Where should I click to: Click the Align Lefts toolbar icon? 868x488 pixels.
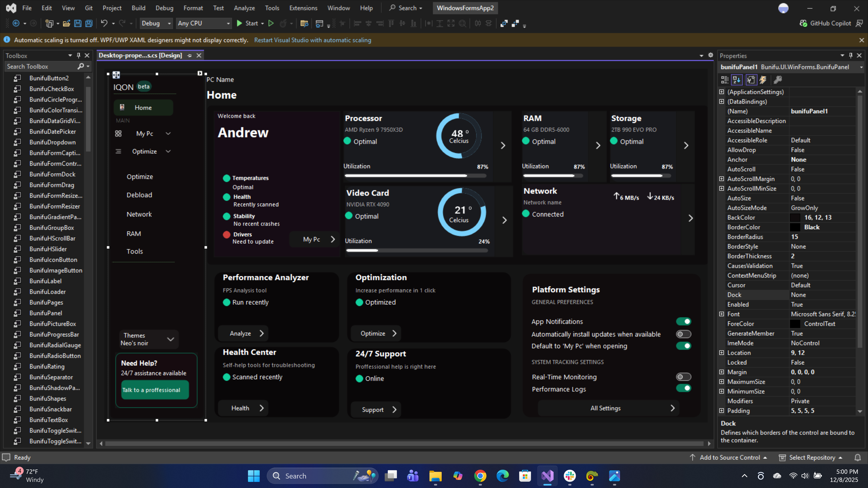[358, 23]
